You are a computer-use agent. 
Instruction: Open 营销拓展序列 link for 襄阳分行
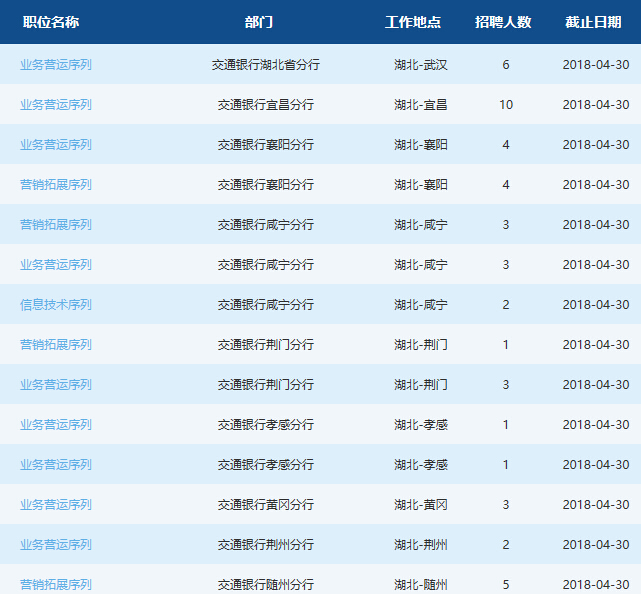[56, 185]
